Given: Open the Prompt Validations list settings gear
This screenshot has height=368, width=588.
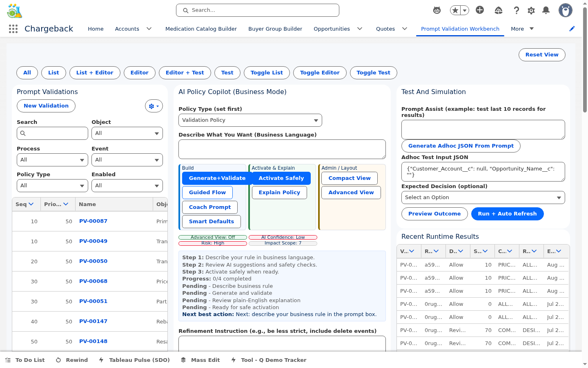Looking at the screenshot, I should tap(154, 106).
